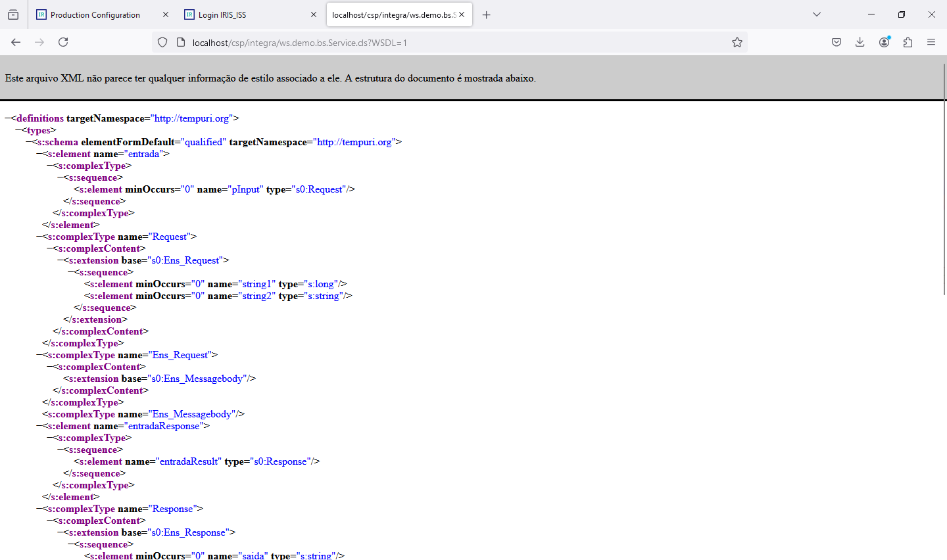This screenshot has height=560, width=947.
Task: Open the Extensions puzzle icon
Action: point(908,42)
